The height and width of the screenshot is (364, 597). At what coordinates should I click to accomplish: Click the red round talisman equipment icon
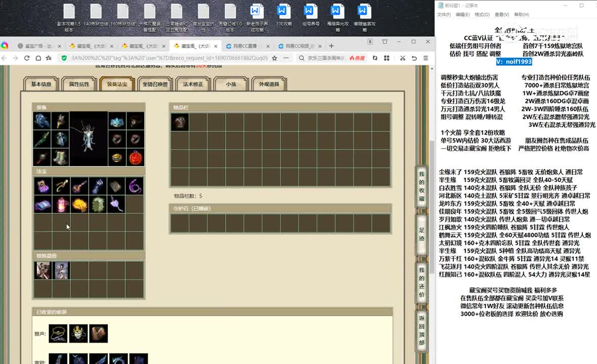click(136, 157)
